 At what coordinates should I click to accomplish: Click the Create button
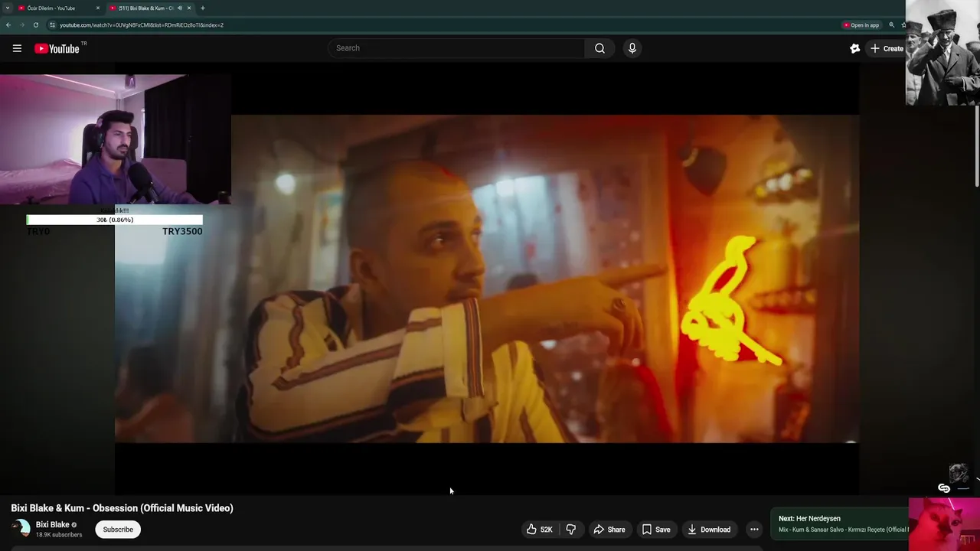(x=887, y=48)
